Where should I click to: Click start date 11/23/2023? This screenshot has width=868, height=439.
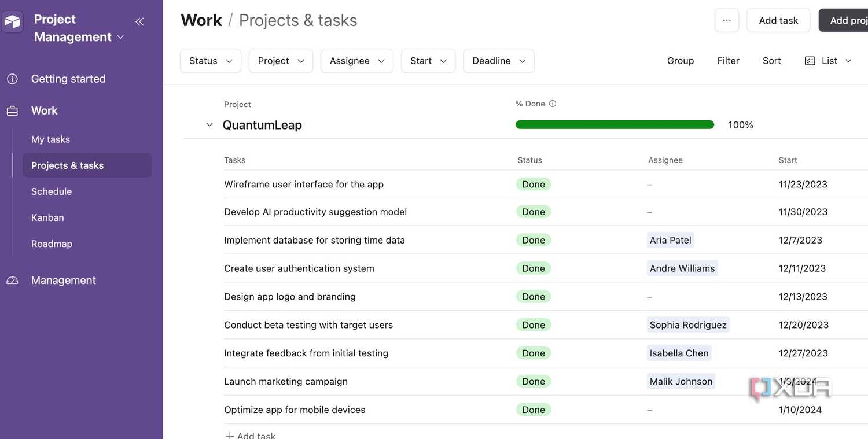point(803,185)
